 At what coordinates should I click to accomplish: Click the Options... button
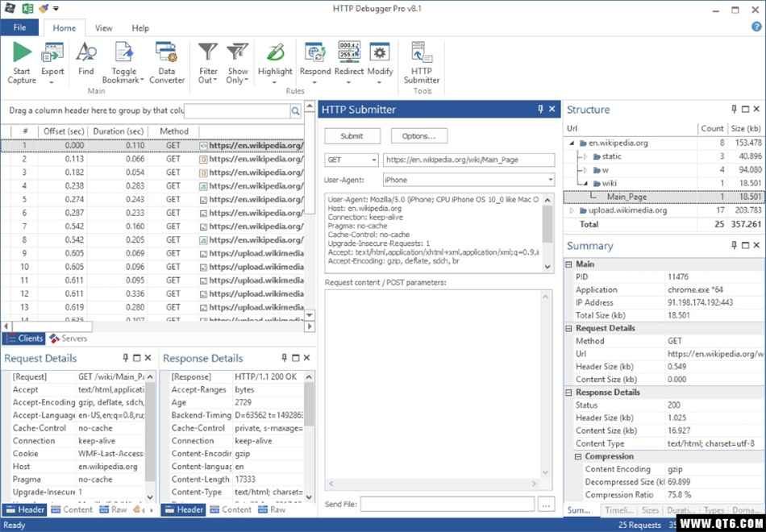[x=419, y=136]
